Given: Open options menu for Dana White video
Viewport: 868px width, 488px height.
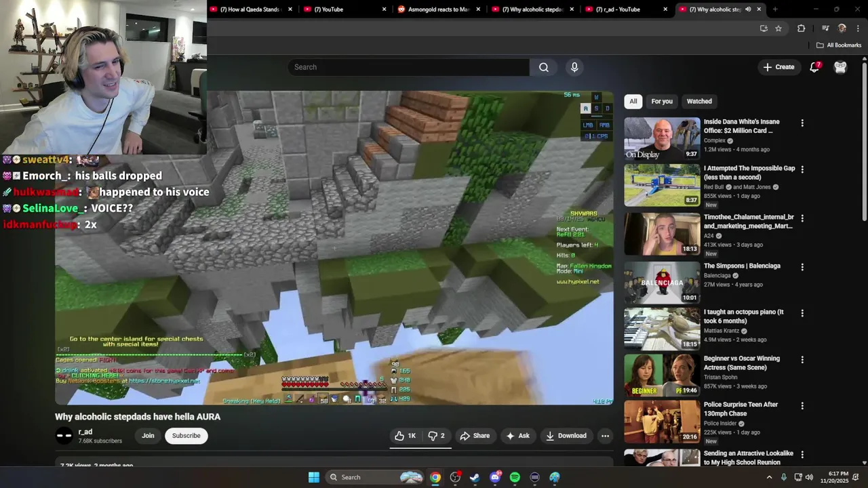Looking at the screenshot, I should click(802, 123).
